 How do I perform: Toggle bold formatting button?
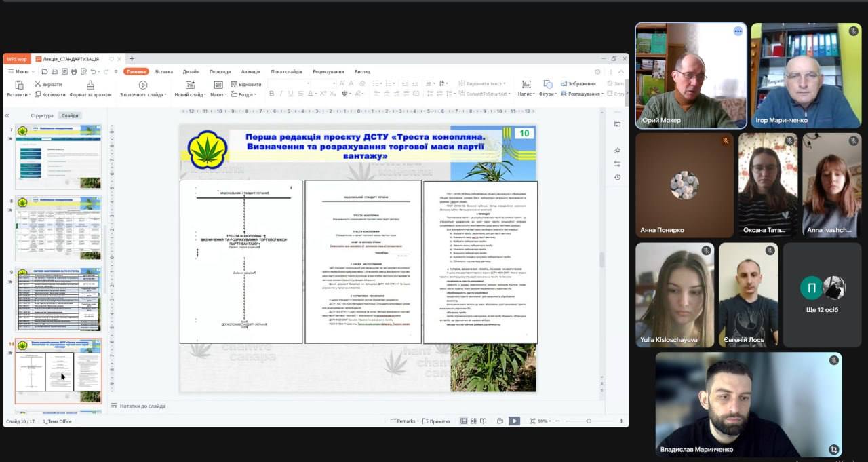271,94
